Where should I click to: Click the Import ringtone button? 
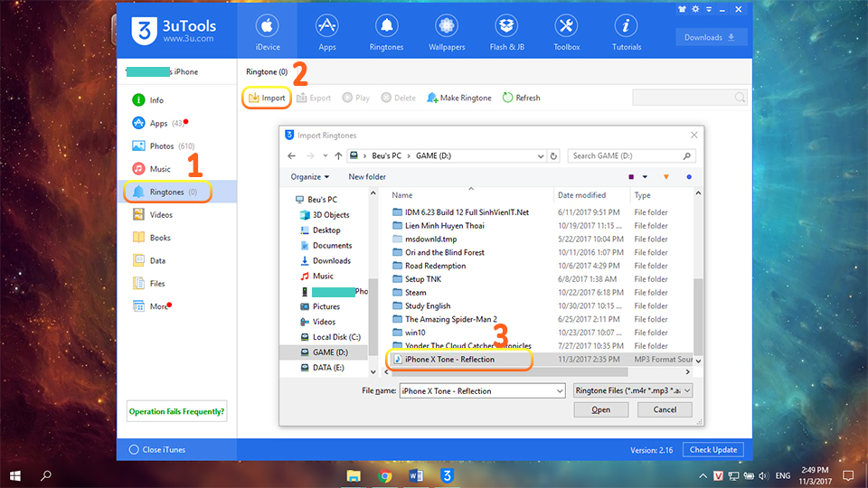coord(267,98)
